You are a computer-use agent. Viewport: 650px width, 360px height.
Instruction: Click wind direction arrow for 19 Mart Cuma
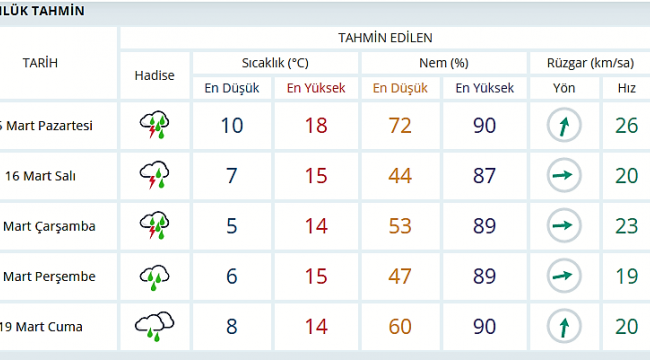click(x=564, y=326)
